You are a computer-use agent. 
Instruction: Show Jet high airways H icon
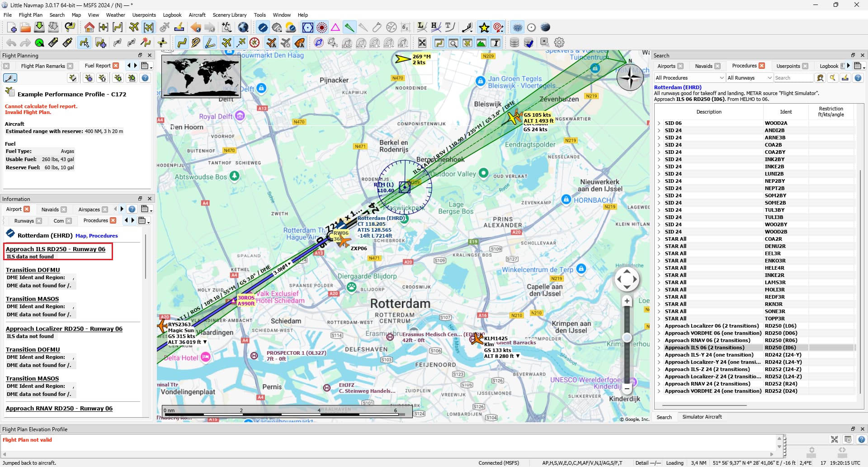point(436,28)
